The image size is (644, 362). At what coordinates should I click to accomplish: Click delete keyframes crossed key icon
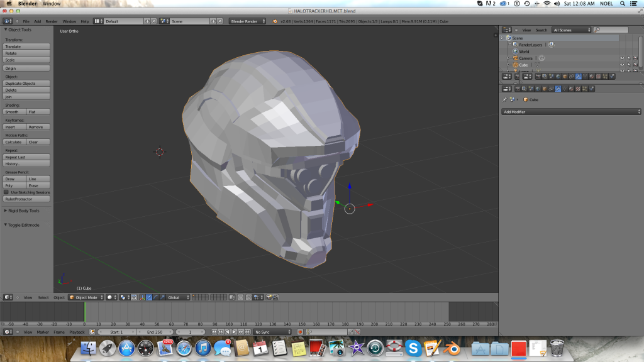point(357,332)
